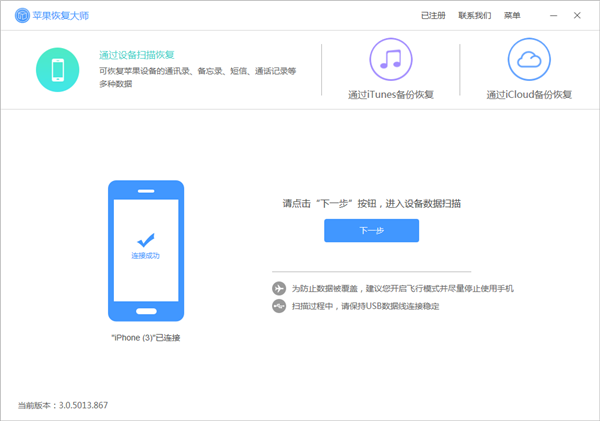600x421 pixels.
Task: Click the blue connection success checkmark
Action: [146, 240]
